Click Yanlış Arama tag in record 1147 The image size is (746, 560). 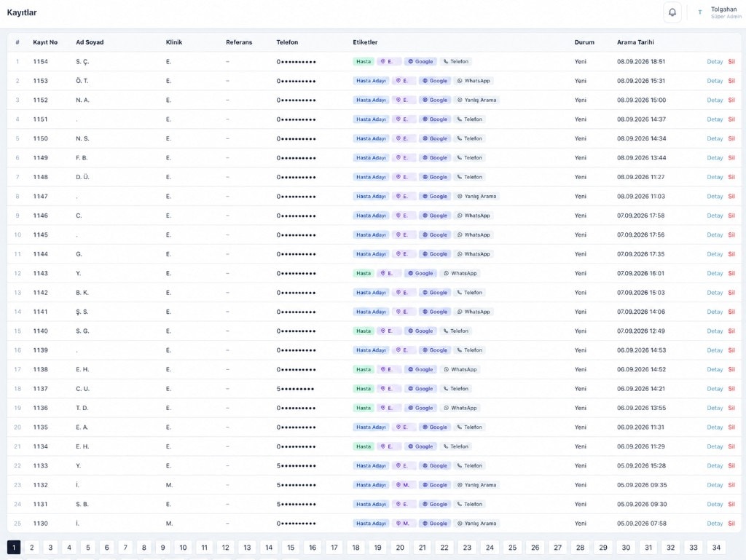476,197
